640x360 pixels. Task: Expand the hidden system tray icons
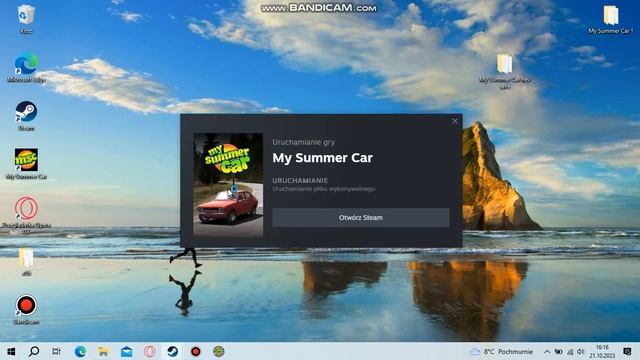[x=547, y=351]
